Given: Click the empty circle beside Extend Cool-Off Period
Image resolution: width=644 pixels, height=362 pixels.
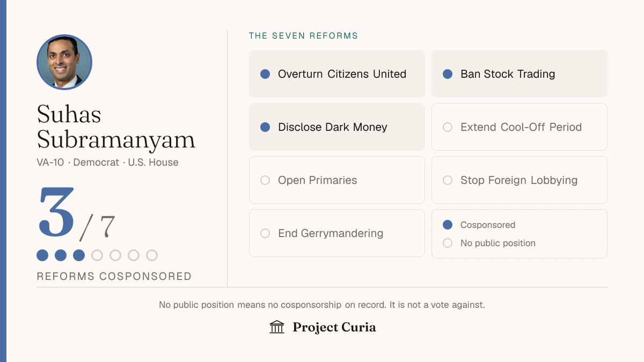Looking at the screenshot, I should (x=448, y=127).
